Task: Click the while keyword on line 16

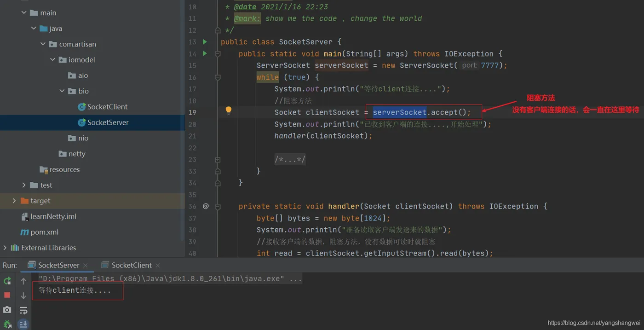Action: pyautogui.click(x=268, y=77)
